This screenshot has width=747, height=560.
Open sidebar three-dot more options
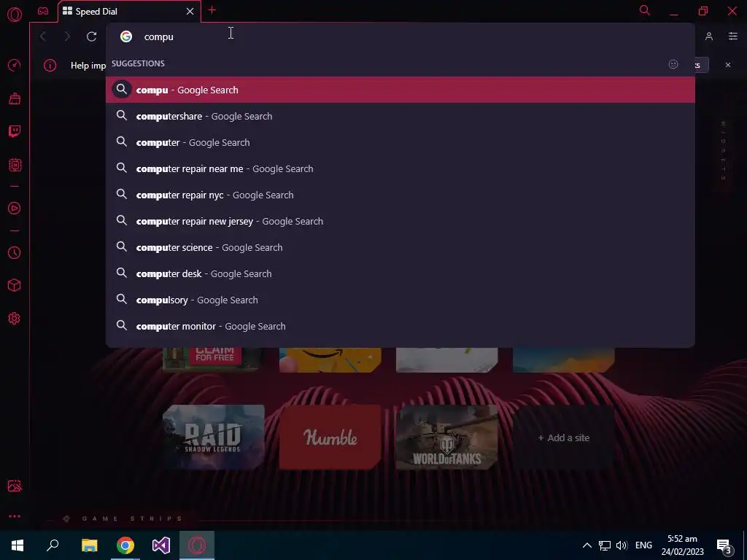[x=15, y=516]
